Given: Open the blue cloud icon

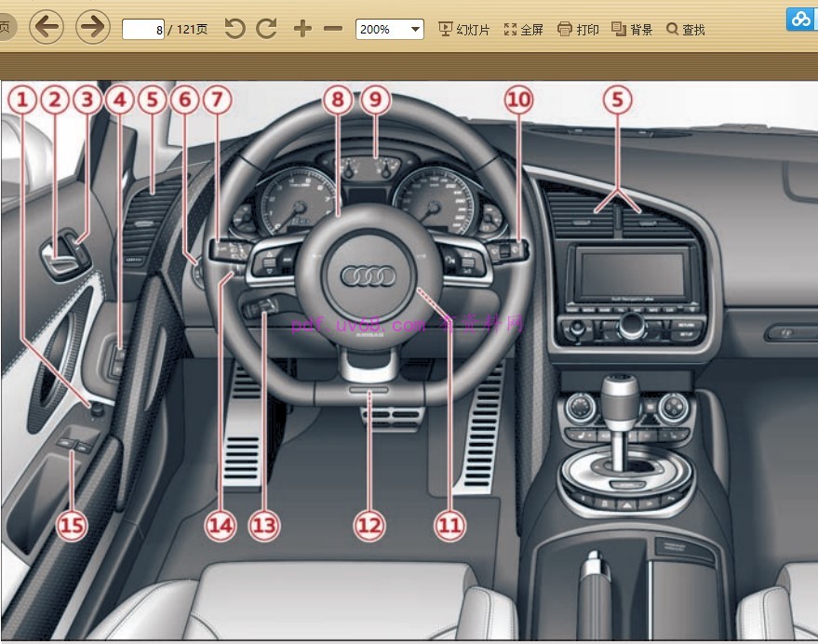Looking at the screenshot, I should (799, 19).
